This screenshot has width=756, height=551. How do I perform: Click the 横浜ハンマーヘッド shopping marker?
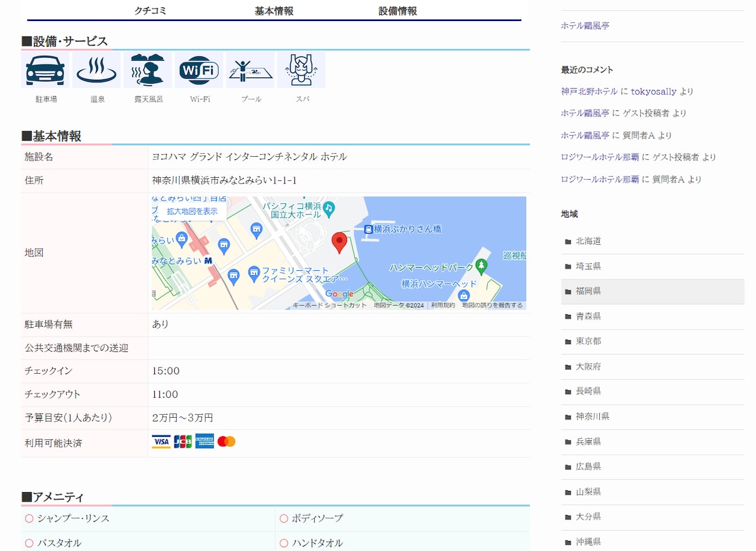[x=464, y=296]
